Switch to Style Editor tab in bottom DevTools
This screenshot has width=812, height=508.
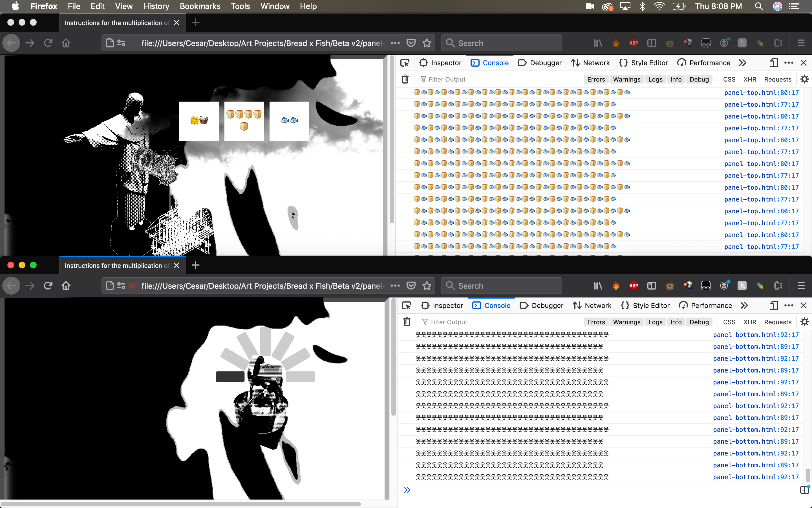[645, 305]
